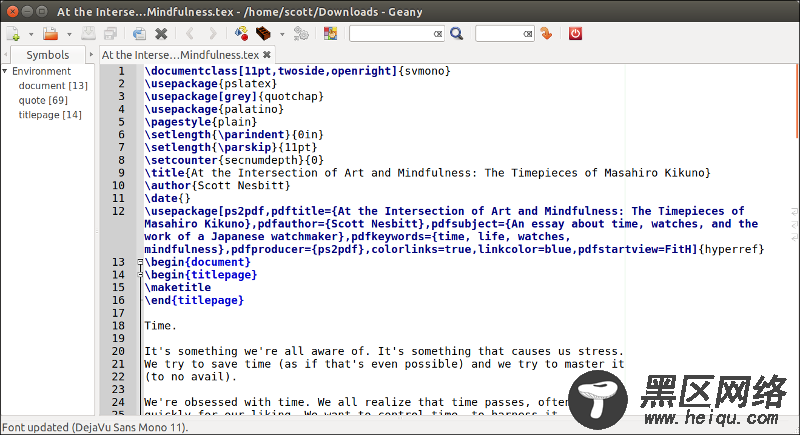
Task: Compile the current file
Action: (x=241, y=34)
